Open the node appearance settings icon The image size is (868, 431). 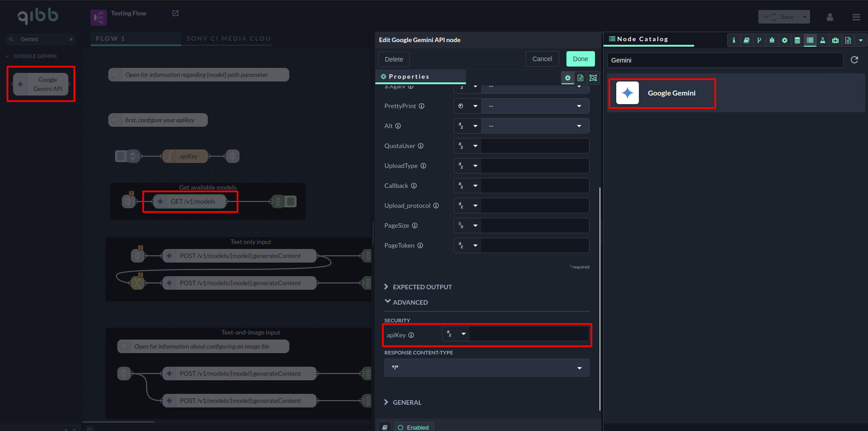pos(593,78)
